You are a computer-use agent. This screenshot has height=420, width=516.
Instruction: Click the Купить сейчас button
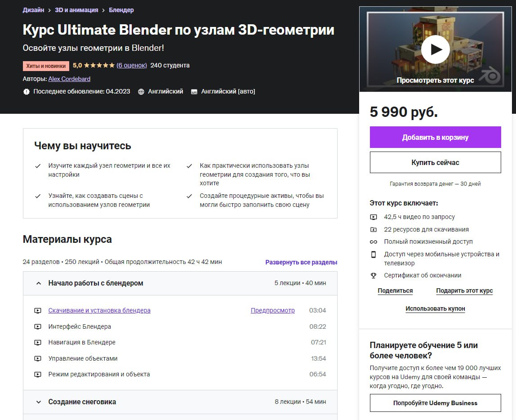coord(435,162)
